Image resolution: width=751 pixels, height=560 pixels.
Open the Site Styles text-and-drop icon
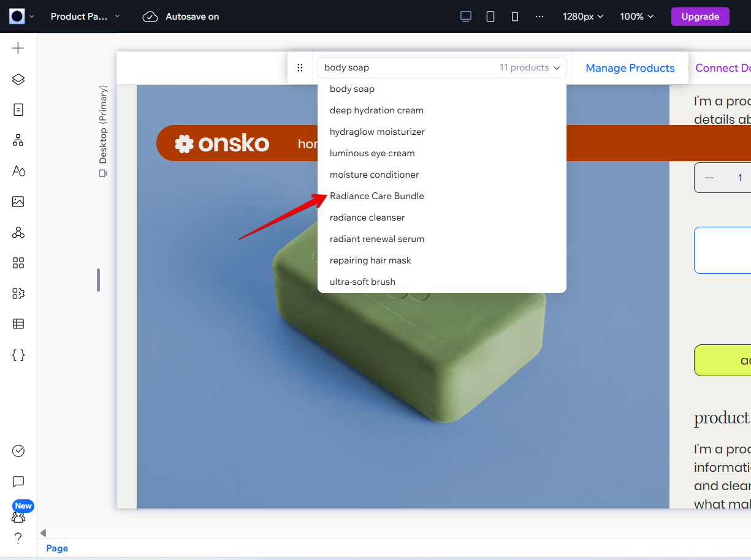coord(18,171)
